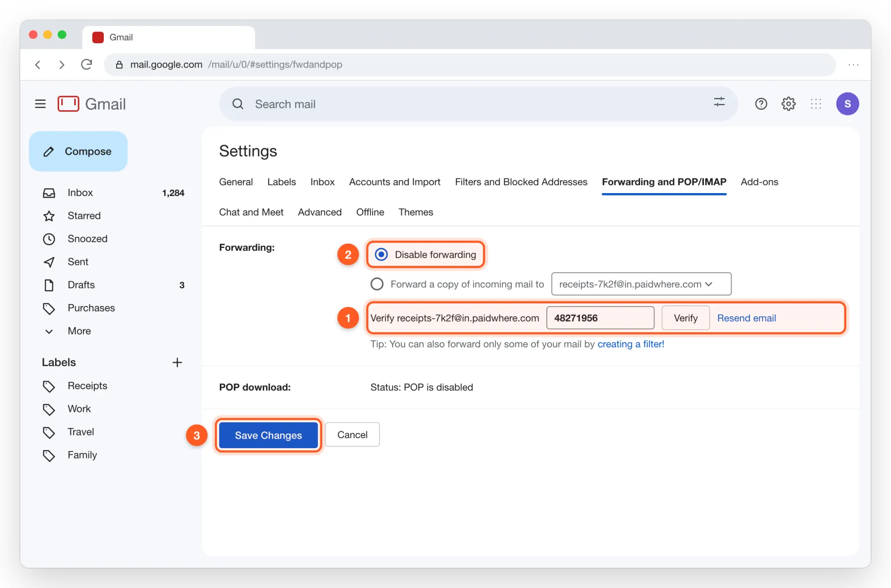Click the Snoozed clock icon
Image resolution: width=891 pixels, height=588 pixels.
(x=49, y=239)
